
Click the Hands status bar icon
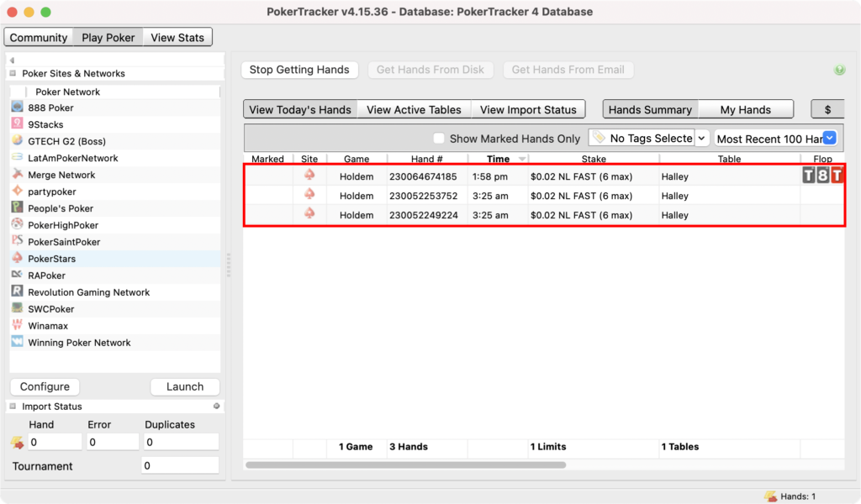pyautogui.click(x=770, y=496)
